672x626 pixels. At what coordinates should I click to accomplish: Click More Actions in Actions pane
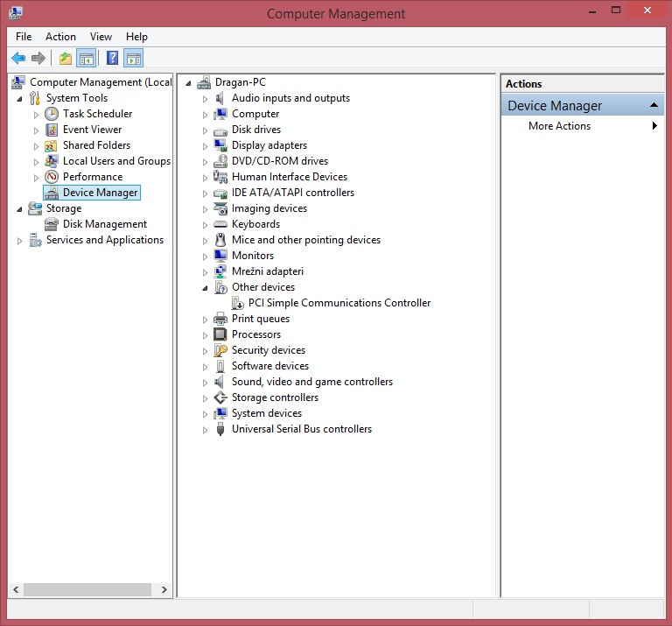tap(559, 126)
